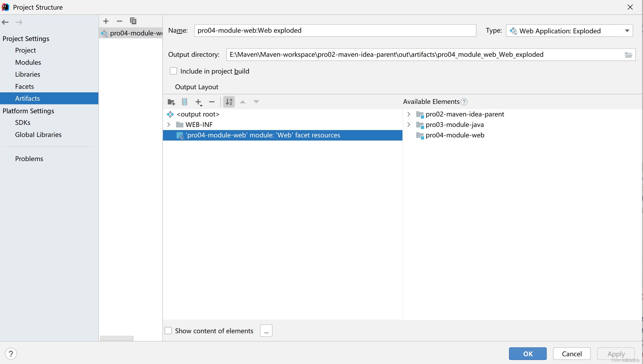The width and height of the screenshot is (643, 364).
Task: Edit the artifact Name field
Action: [335, 31]
